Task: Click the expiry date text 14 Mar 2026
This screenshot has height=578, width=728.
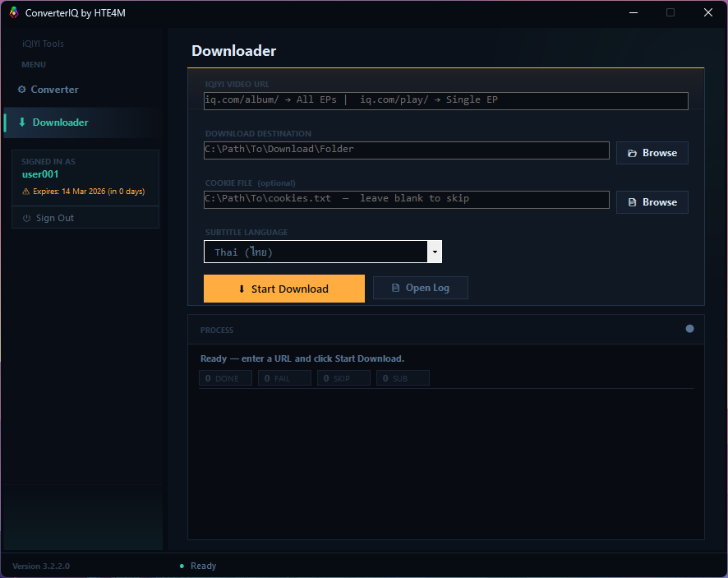Action: [x=84, y=192]
